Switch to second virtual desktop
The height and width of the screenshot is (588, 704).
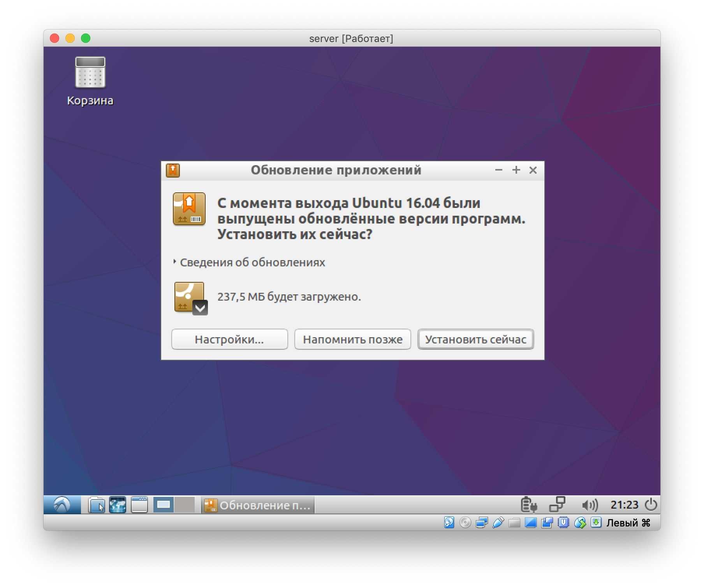click(184, 505)
